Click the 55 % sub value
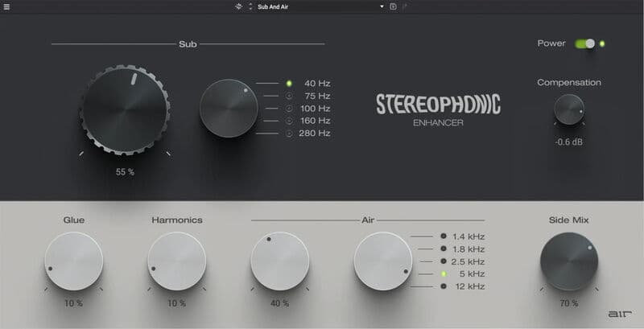This screenshot has height=329, width=644. (126, 172)
